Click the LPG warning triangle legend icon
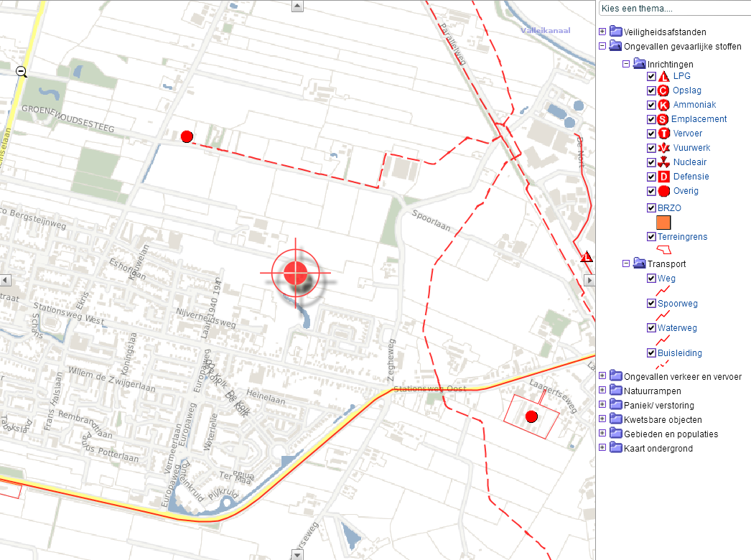This screenshot has height=560, width=751. coord(663,76)
